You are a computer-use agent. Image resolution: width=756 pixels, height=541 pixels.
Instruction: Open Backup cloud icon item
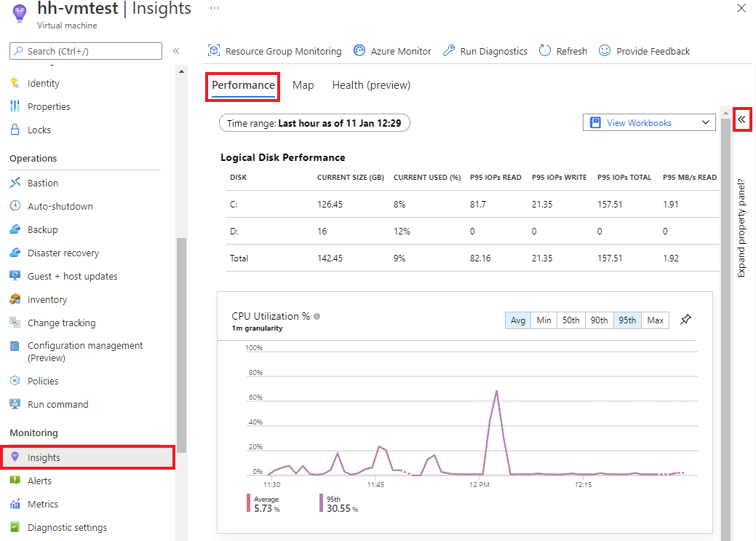(x=15, y=229)
